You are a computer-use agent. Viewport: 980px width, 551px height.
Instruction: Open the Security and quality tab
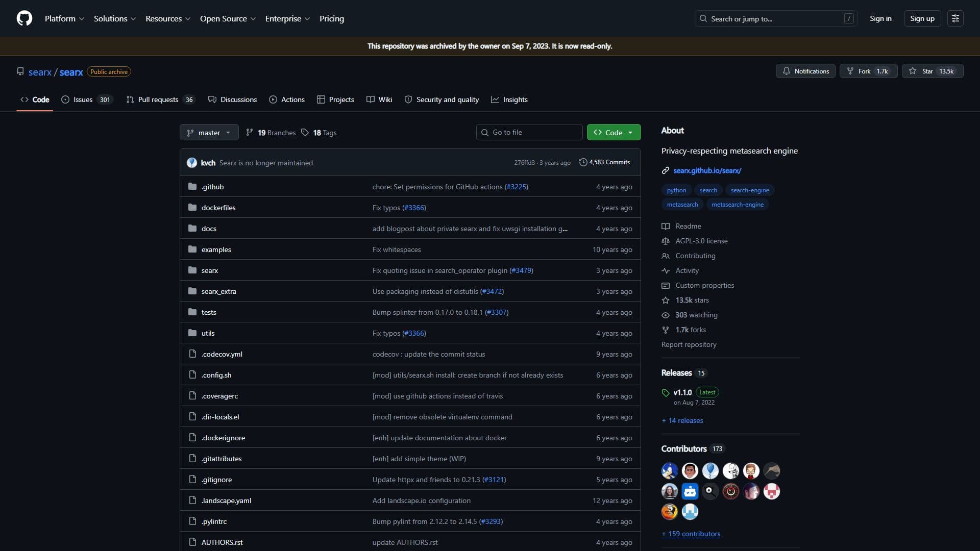tap(442, 99)
